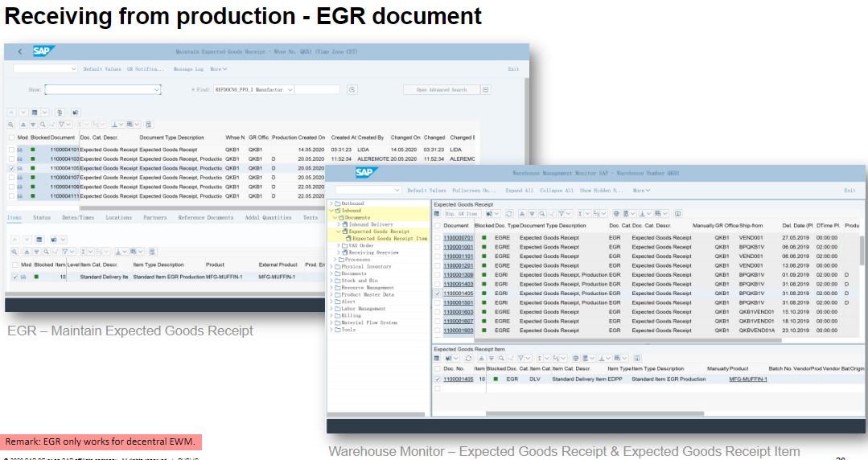The image size is (868, 460).
Task: Open document link 1100001001 in monitor
Action: 459,248
